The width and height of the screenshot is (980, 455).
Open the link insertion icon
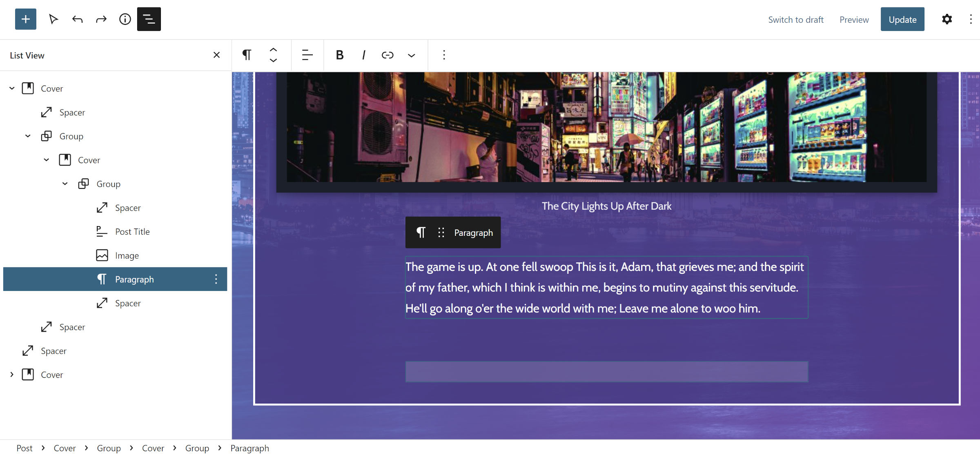point(387,55)
